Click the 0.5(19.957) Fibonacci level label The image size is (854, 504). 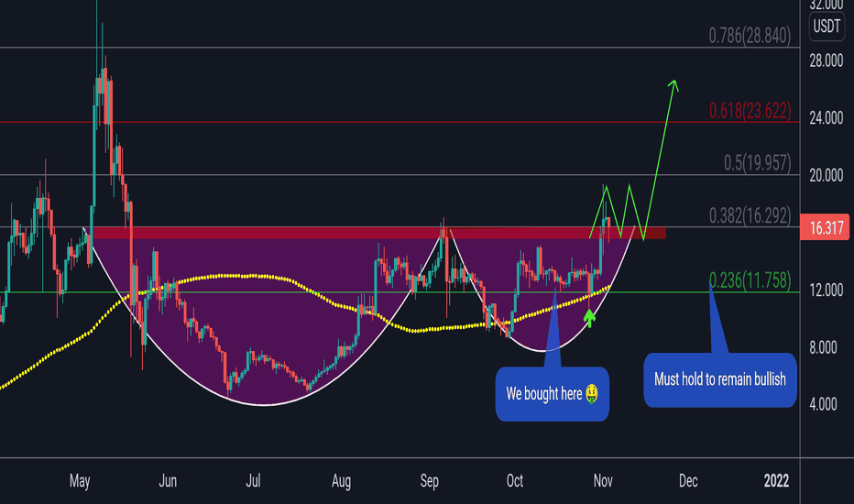[x=757, y=162]
